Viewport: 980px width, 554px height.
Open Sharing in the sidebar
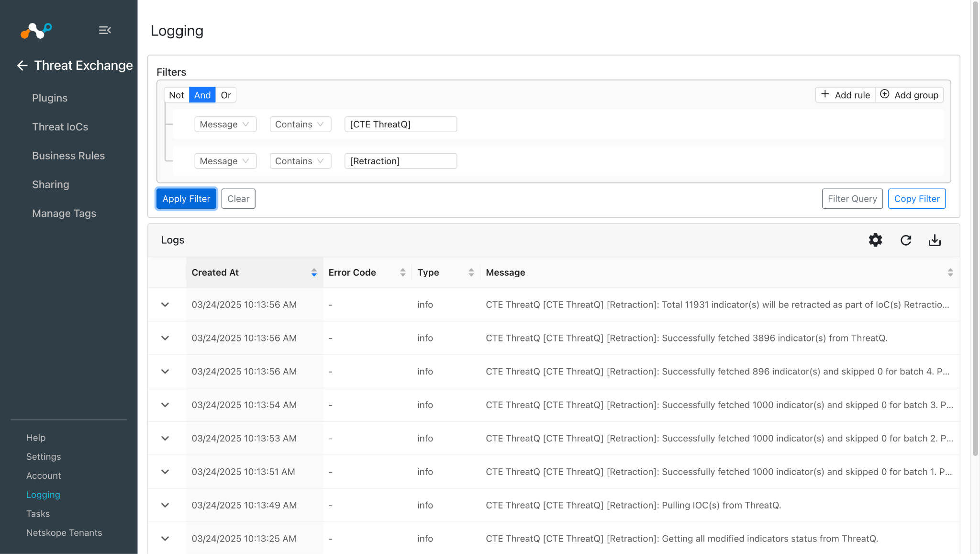pyautogui.click(x=51, y=184)
